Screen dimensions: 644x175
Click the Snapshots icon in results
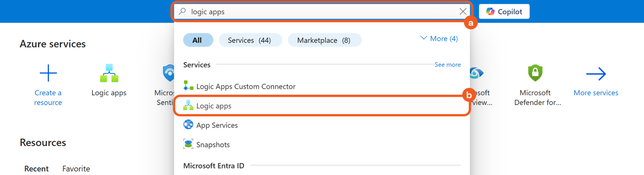(x=188, y=144)
